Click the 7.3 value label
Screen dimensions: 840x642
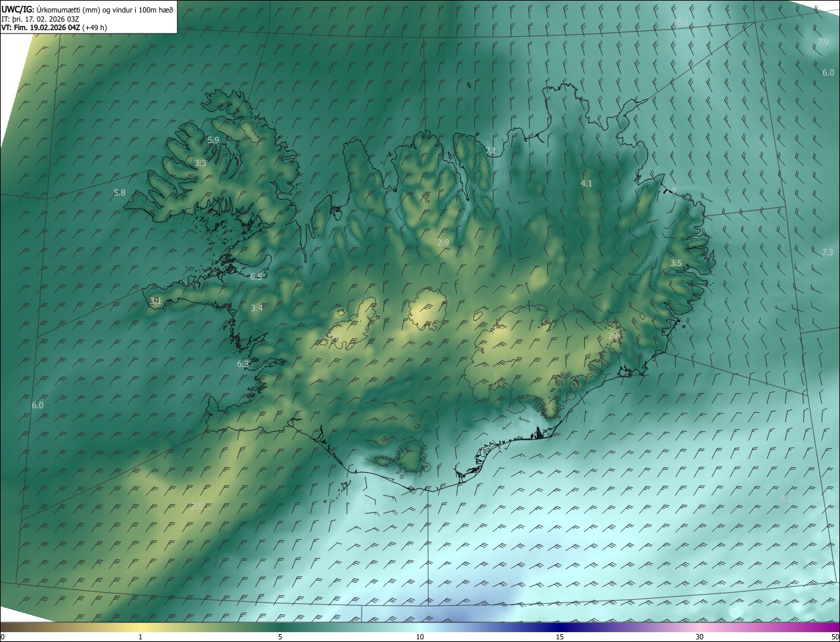click(828, 252)
